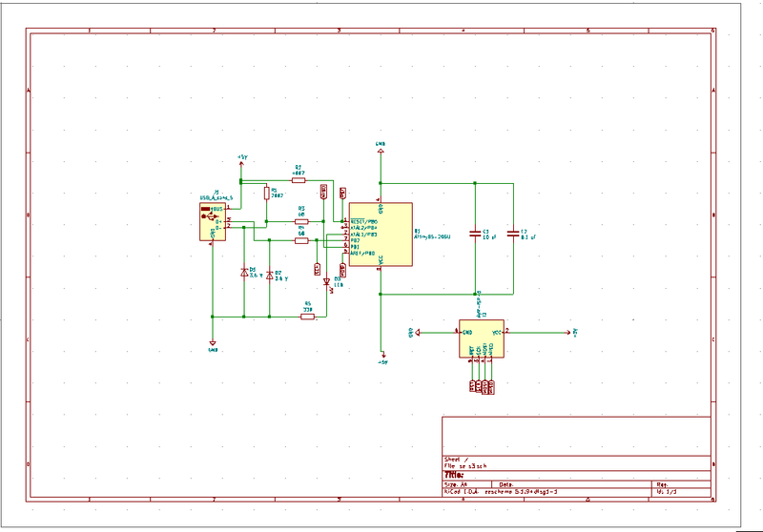
Task: Click resistor R5 on bottom wire
Action: (x=307, y=316)
